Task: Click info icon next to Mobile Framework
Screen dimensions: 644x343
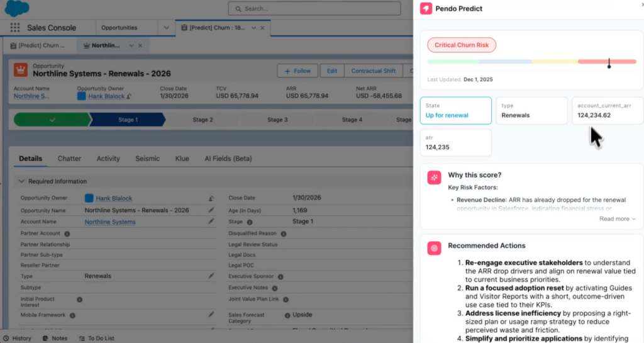Action: 72,315
